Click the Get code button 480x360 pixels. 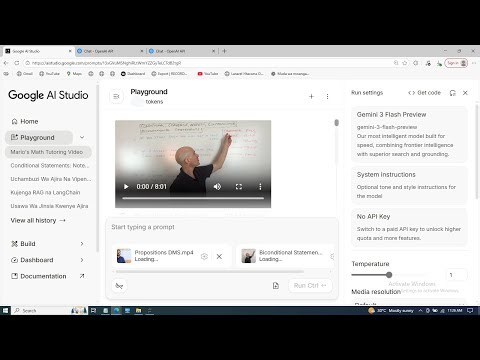click(424, 93)
